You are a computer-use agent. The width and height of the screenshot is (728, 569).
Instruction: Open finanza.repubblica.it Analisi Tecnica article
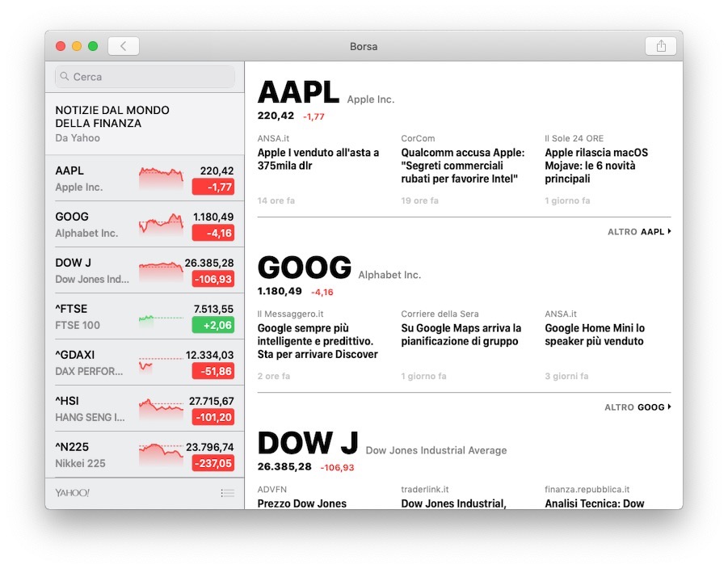(595, 503)
